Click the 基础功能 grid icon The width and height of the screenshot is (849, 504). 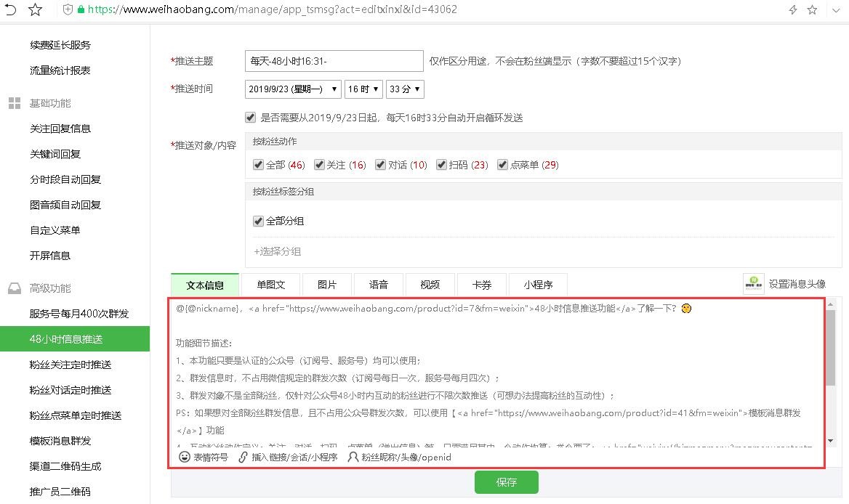point(15,103)
